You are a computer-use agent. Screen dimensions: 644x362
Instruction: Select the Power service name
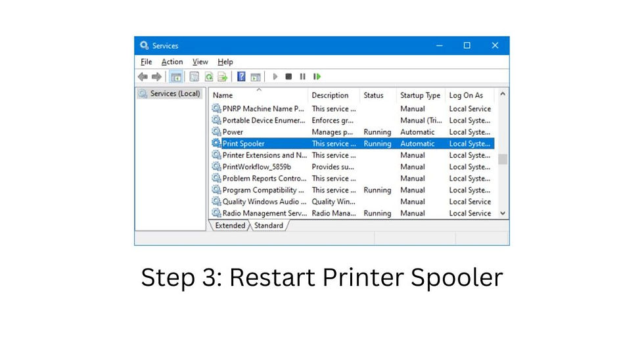coord(233,132)
